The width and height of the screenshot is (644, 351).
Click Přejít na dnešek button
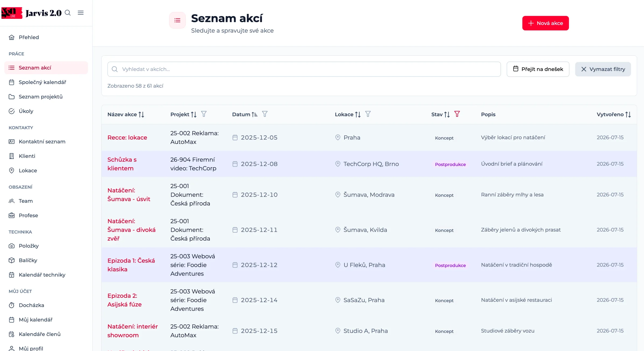(538, 69)
